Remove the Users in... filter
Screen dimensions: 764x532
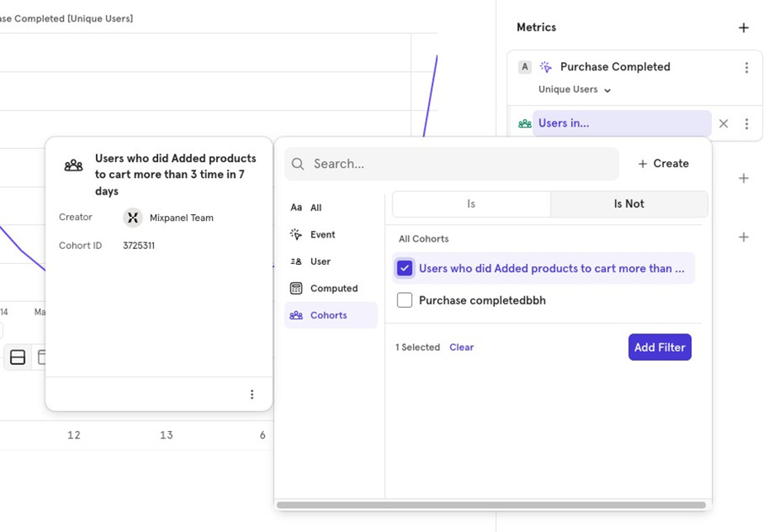coord(723,124)
